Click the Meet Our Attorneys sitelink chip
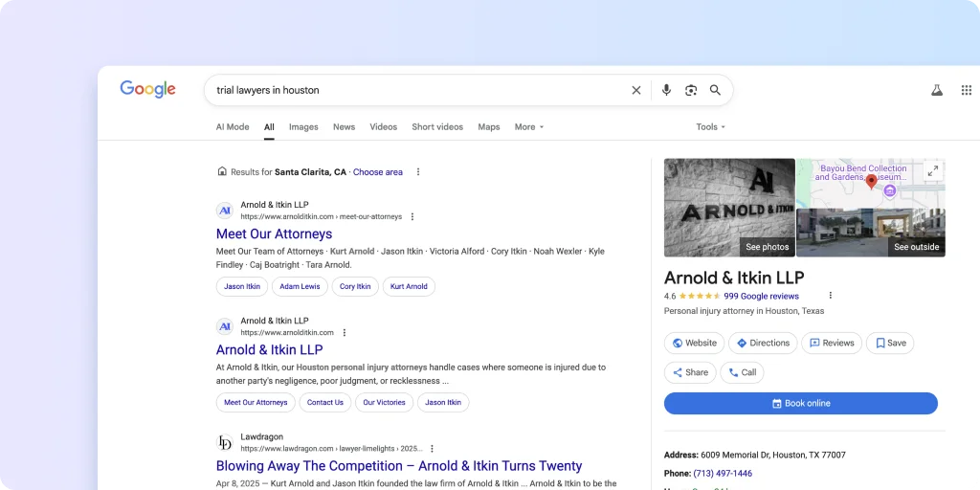This screenshot has height=490, width=980. pyautogui.click(x=256, y=403)
